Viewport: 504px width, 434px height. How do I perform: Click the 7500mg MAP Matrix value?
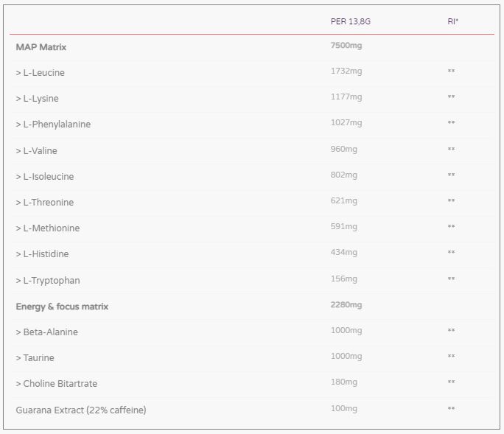346,46
